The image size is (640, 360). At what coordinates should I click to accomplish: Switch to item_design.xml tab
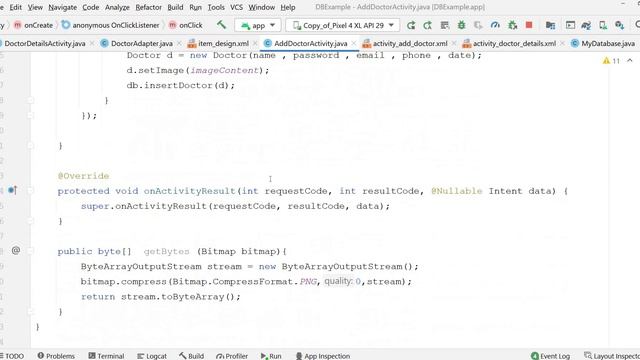(x=223, y=43)
